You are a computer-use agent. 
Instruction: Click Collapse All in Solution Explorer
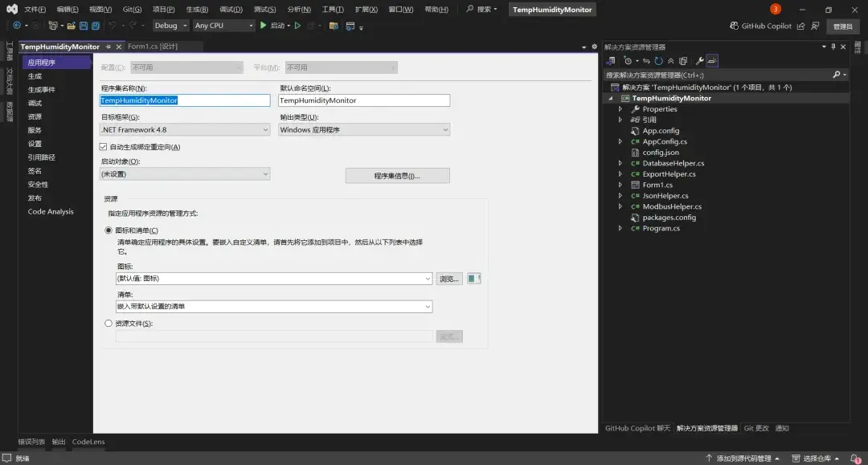point(669,60)
